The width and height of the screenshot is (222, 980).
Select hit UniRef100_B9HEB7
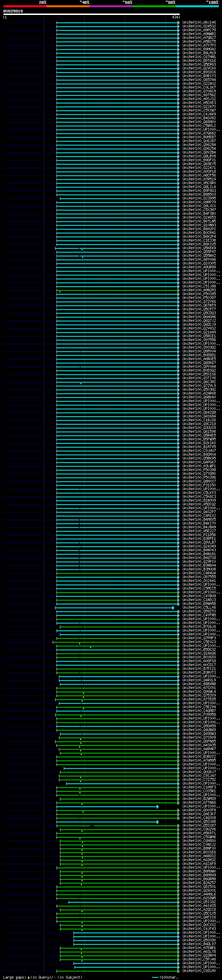pyautogui.click(x=199, y=137)
